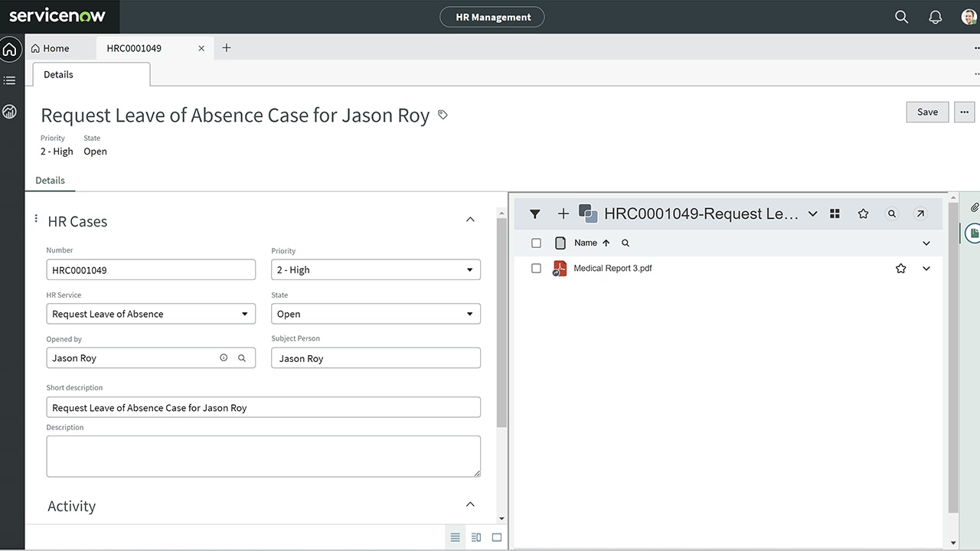Viewport: 980px width, 551px height.
Task: Open the Medical Report 3.pdf file
Action: 612,269
